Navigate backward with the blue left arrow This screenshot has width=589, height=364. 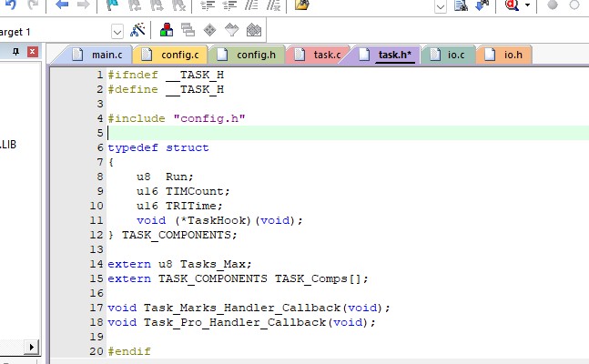(x=62, y=5)
